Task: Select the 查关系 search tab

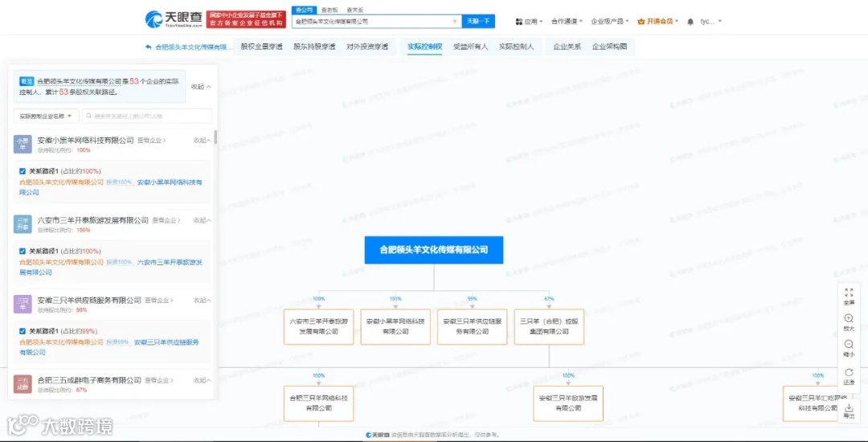Action: 355,10
